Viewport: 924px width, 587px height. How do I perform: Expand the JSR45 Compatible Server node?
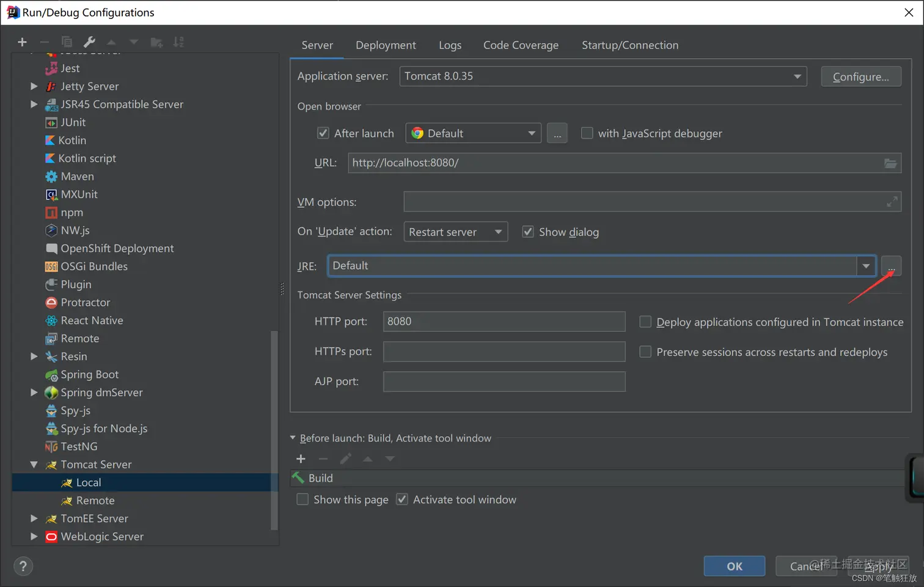[34, 104]
